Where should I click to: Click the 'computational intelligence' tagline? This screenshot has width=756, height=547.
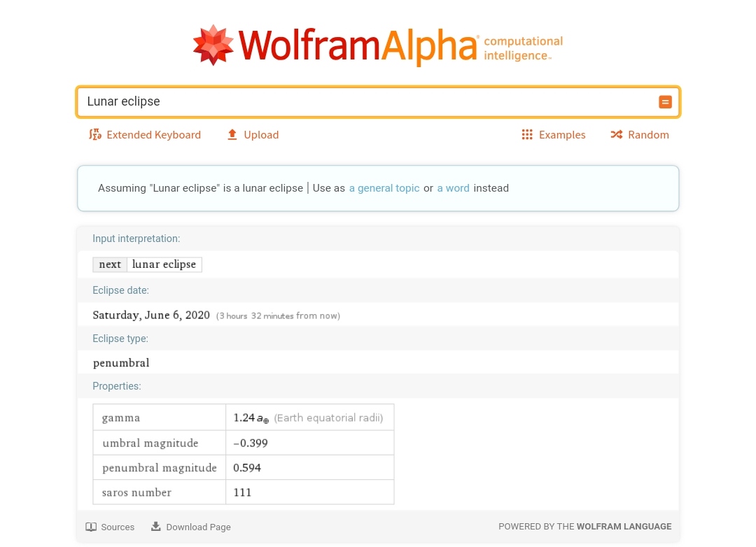(x=523, y=48)
